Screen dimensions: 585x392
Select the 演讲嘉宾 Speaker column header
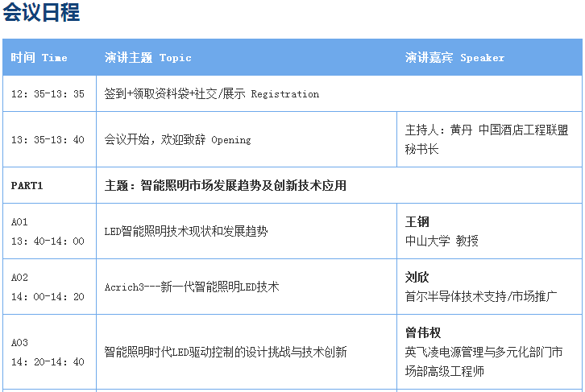coord(454,58)
